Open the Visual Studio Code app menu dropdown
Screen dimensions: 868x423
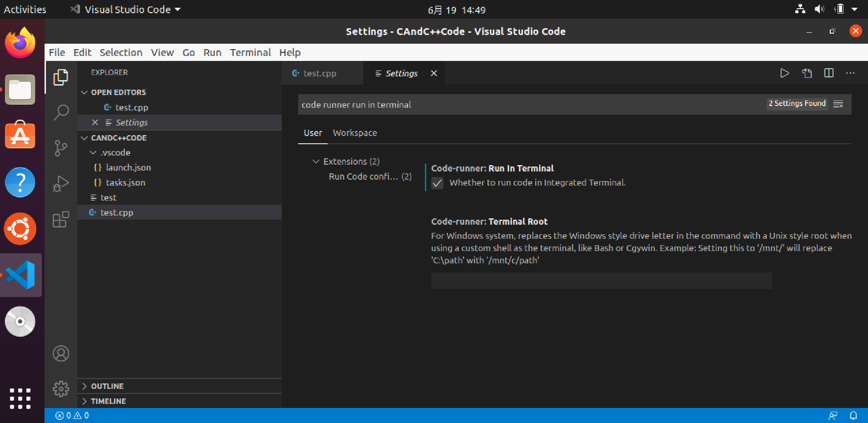click(x=125, y=10)
